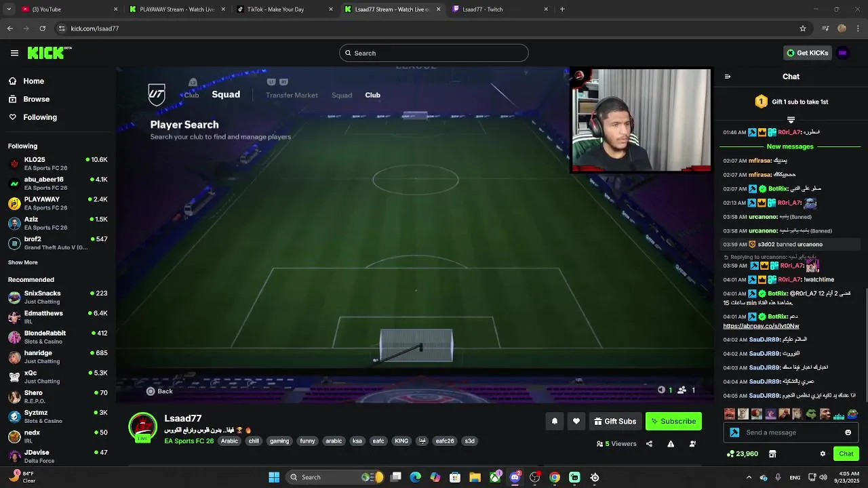The height and width of the screenshot is (488, 868).
Task: Switch to the YouTube browser tab
Action: pos(68,9)
